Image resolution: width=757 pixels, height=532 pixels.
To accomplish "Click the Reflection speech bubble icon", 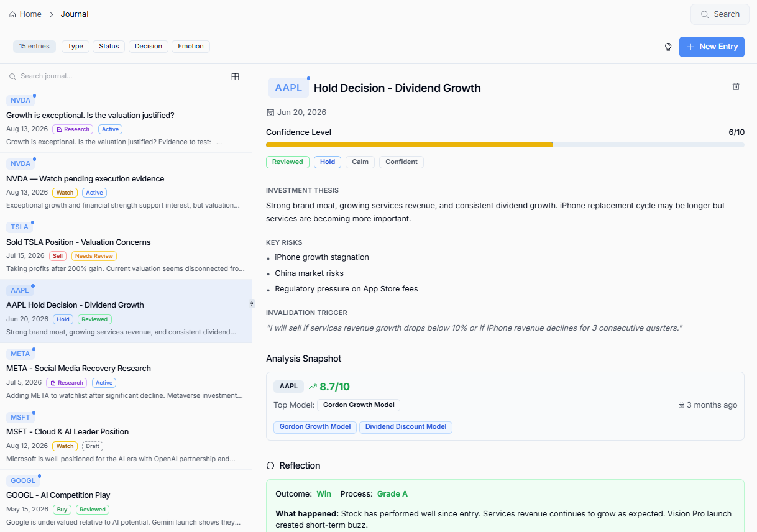I will pos(270,465).
